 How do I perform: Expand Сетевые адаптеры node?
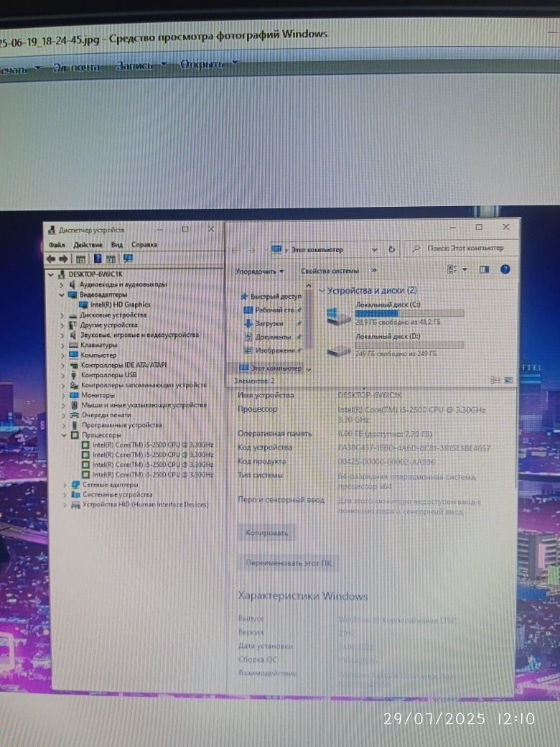(x=65, y=485)
